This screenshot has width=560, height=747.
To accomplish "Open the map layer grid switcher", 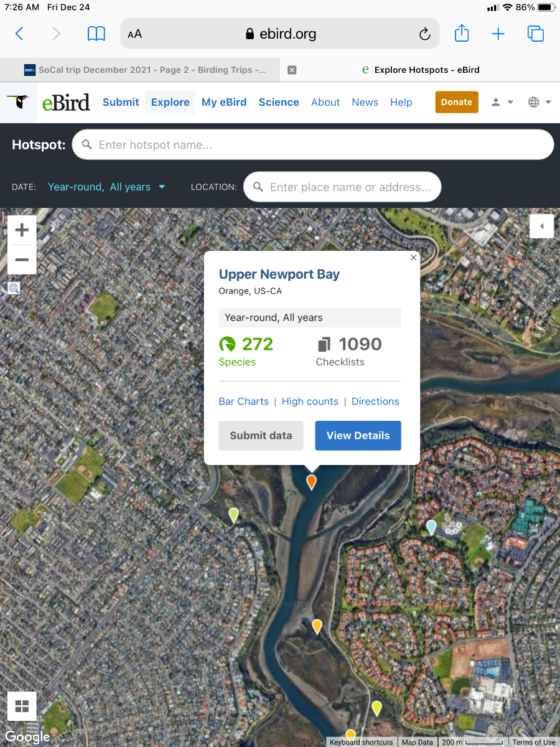I will [x=22, y=706].
